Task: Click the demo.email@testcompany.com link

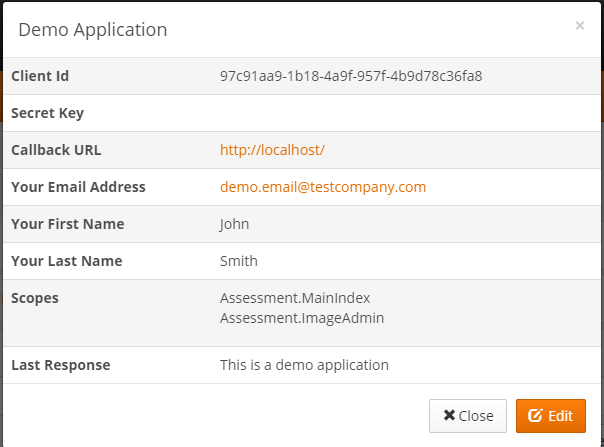Action: point(323,187)
